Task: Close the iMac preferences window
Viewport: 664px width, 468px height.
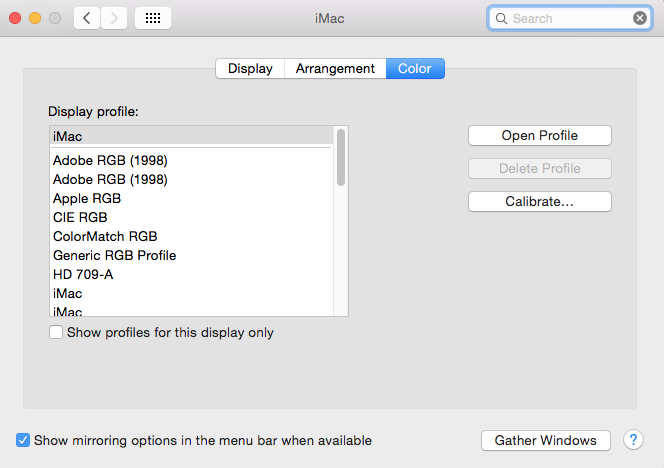Action: point(15,18)
